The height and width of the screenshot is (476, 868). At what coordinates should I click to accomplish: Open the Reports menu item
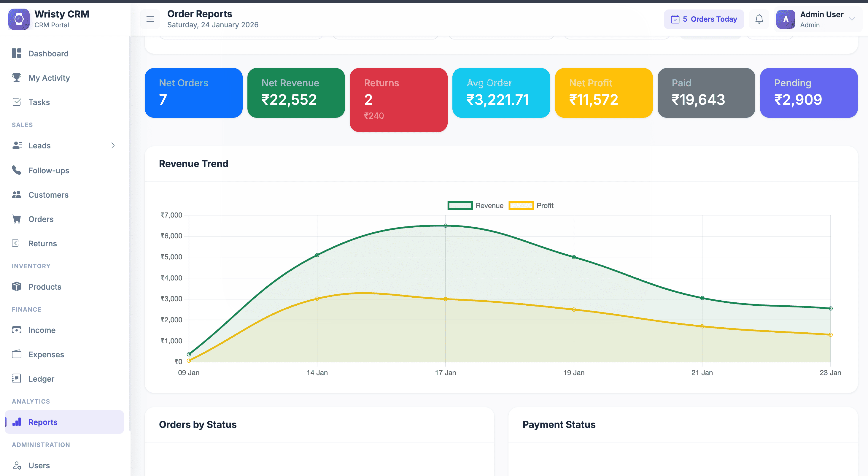click(x=43, y=422)
